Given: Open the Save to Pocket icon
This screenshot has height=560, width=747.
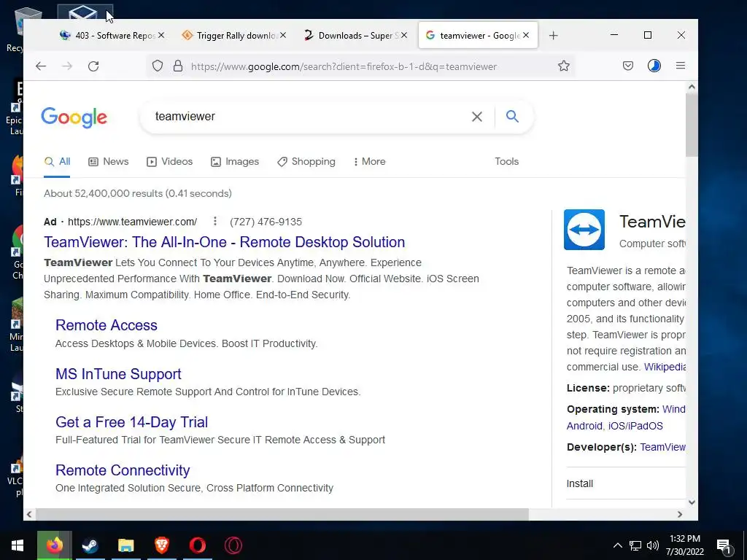Looking at the screenshot, I should (628, 66).
